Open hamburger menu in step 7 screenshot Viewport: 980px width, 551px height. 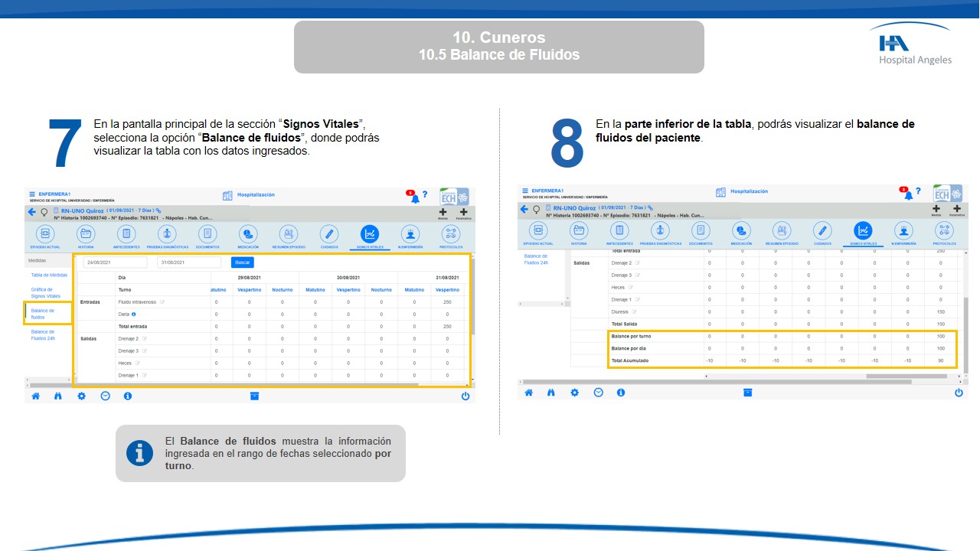point(32,194)
